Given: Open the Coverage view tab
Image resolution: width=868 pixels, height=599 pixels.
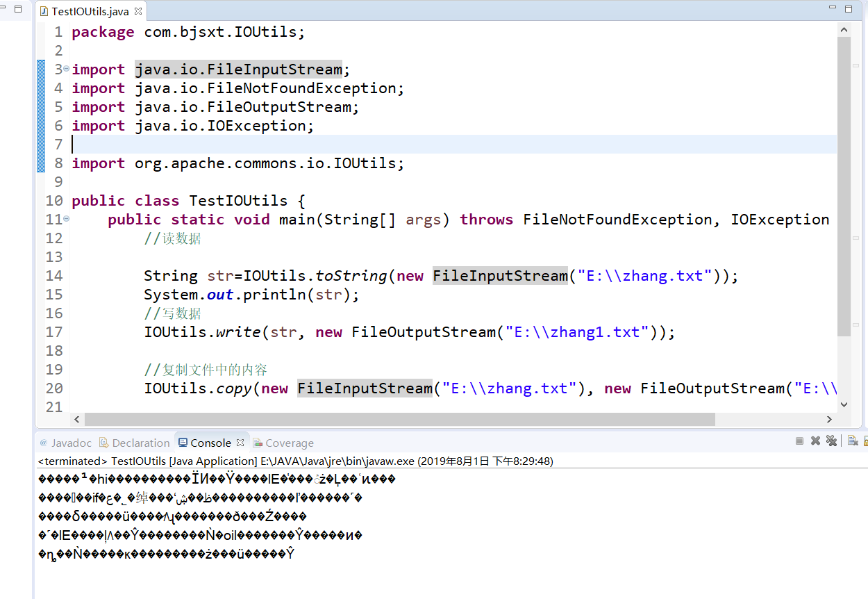Looking at the screenshot, I should coord(283,443).
